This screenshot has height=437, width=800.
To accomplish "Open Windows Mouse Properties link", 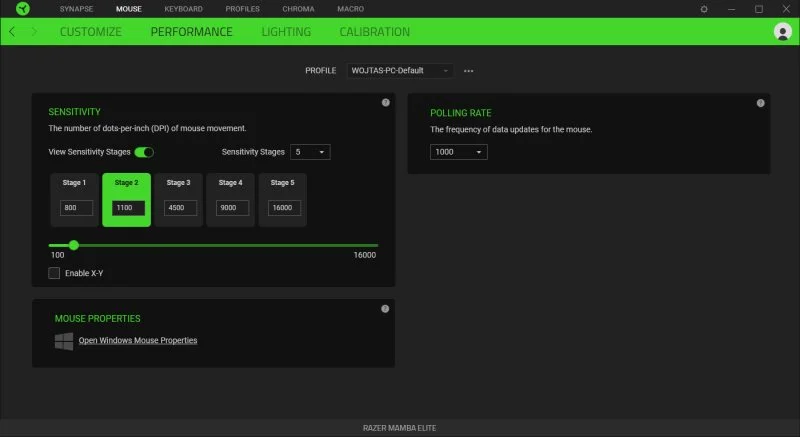I will pos(138,341).
